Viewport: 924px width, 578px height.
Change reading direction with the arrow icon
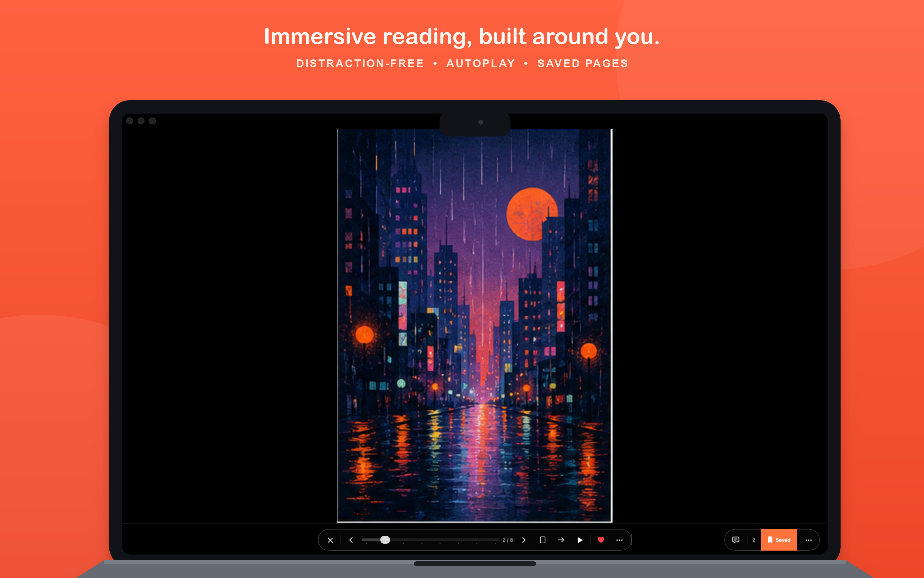click(561, 540)
